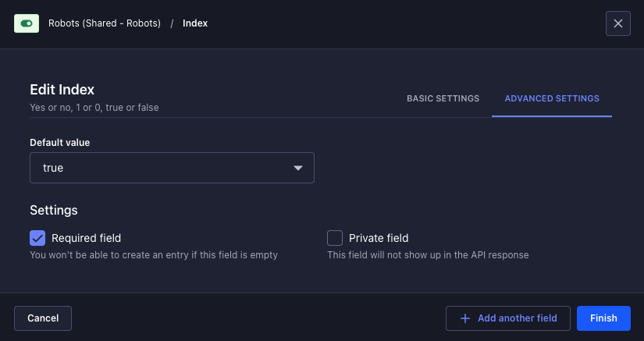Click the plus icon beside Add another field
This screenshot has height=341, width=644.
click(x=465, y=318)
